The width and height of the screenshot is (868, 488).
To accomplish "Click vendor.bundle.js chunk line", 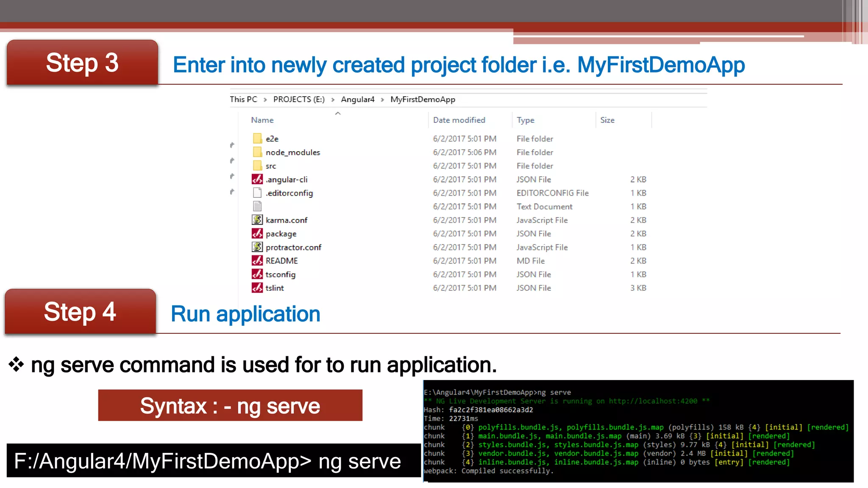I will pos(609,453).
